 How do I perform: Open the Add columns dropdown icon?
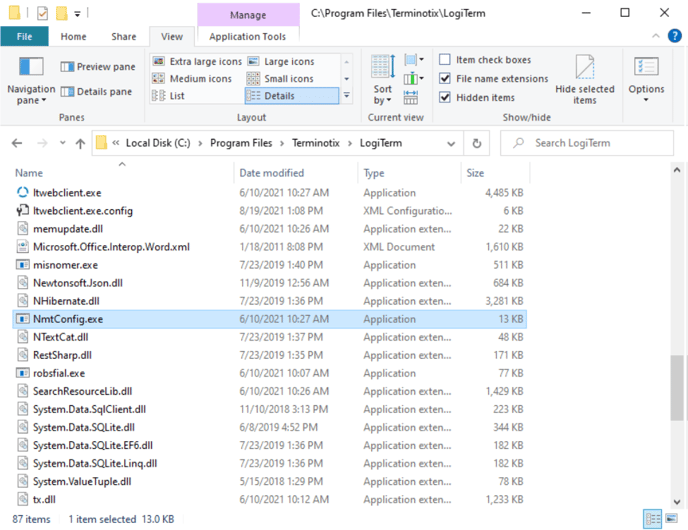tap(414, 79)
